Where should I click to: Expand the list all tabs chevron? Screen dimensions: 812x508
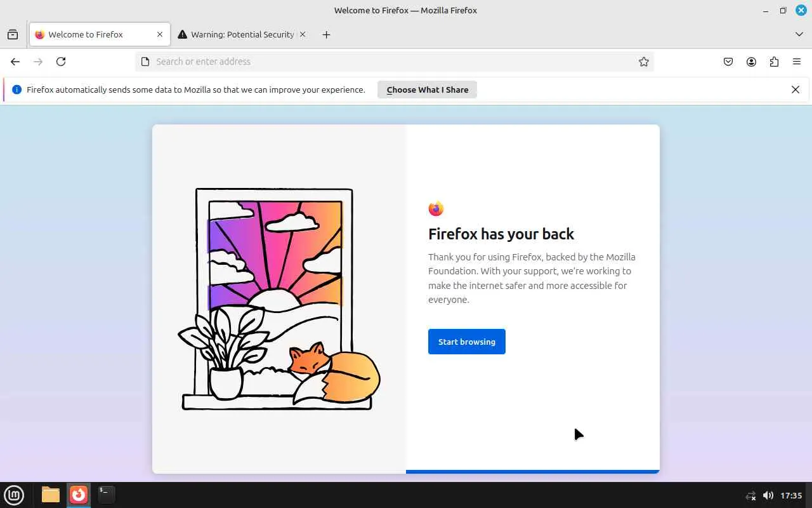(x=799, y=34)
